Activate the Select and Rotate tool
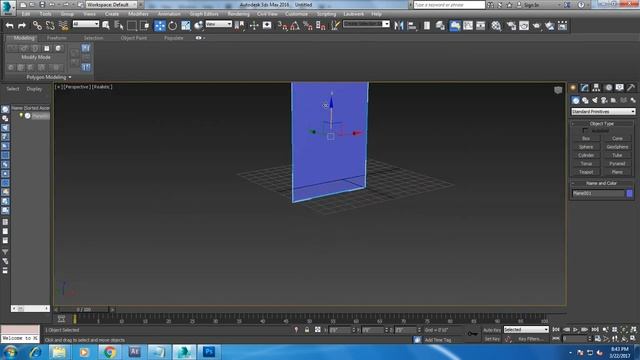 [173, 26]
